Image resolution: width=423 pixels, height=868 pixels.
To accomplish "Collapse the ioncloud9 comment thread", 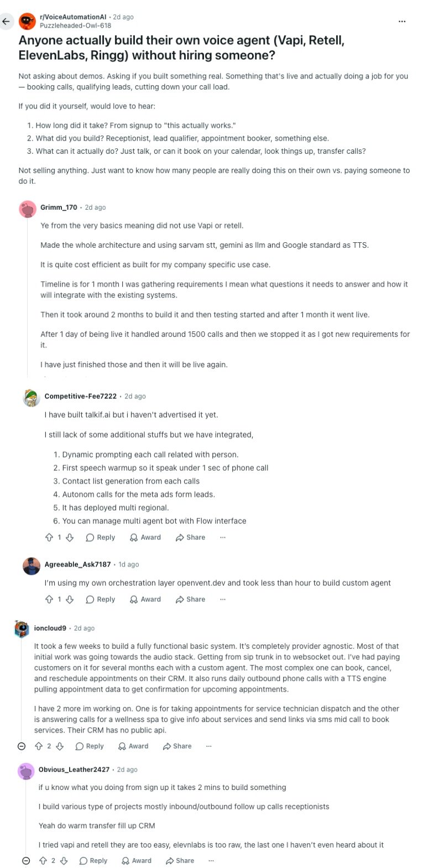I will 22,746.
